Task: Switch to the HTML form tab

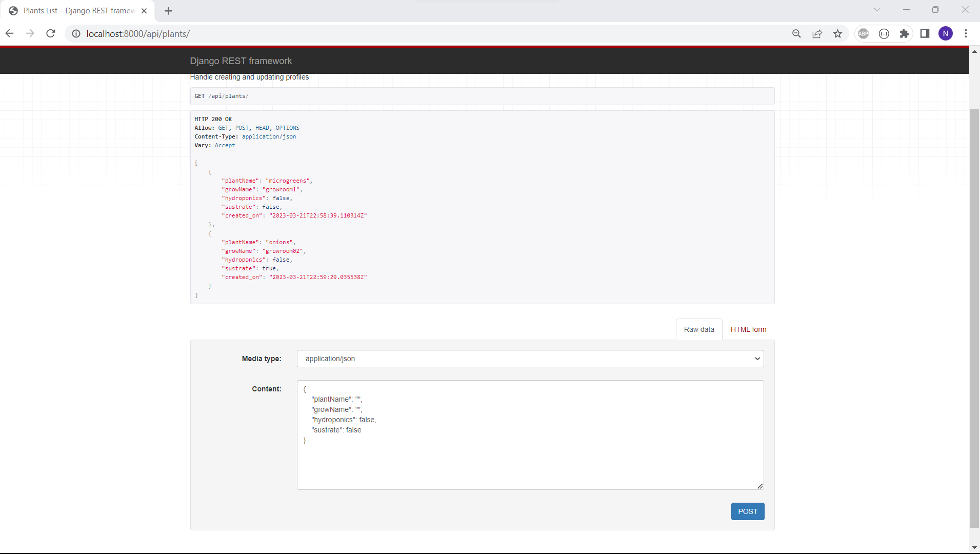Action: (x=748, y=329)
